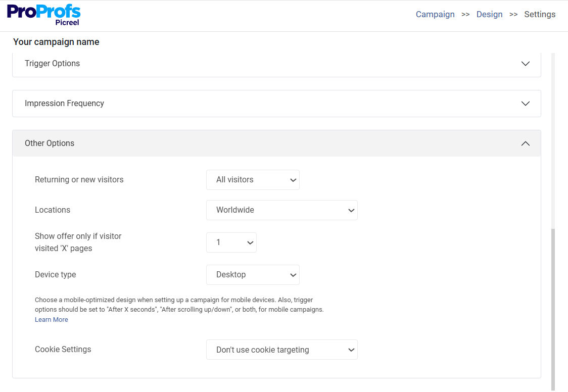
Task: Click the Show offer only if visitor label
Action: coord(78,242)
